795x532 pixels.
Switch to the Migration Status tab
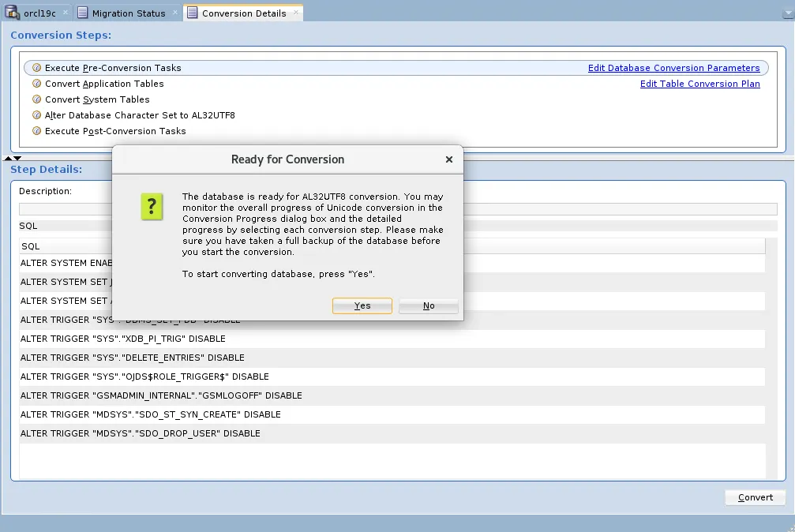(128, 13)
